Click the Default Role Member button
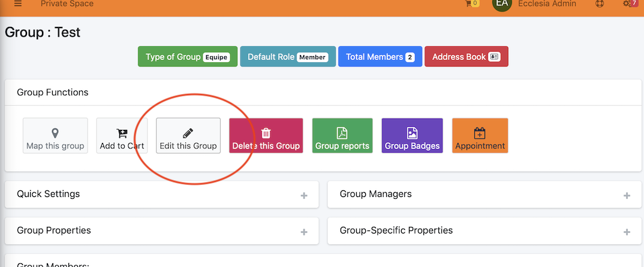 [288, 57]
